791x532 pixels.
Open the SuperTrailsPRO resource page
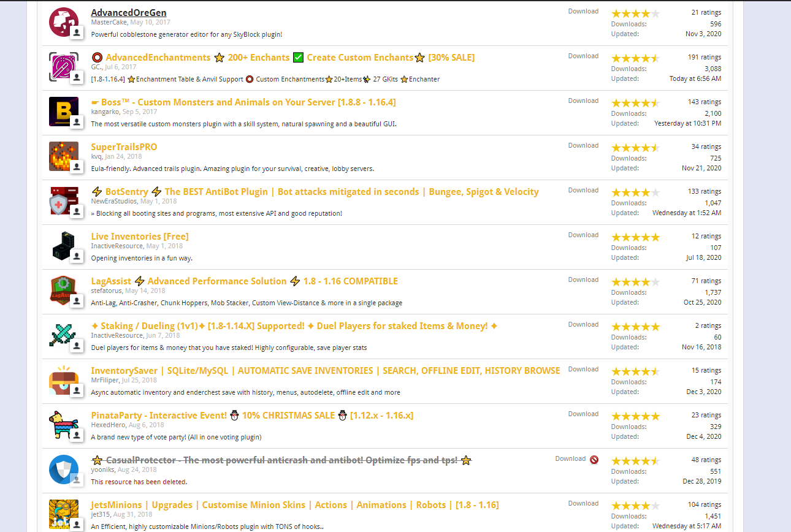click(124, 147)
